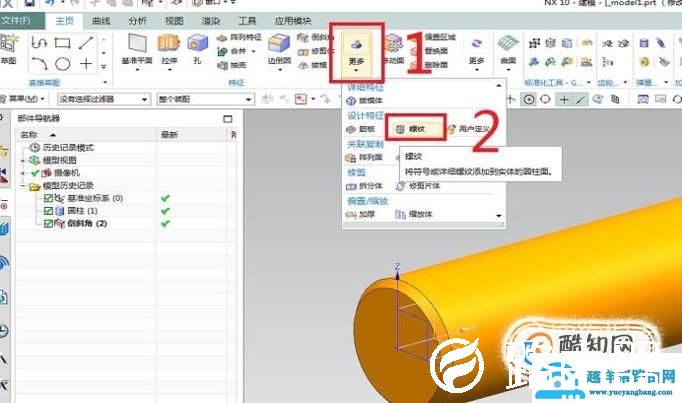Select the Profile sketch curve tool
This screenshot has width=682, height=403.
click(39, 43)
